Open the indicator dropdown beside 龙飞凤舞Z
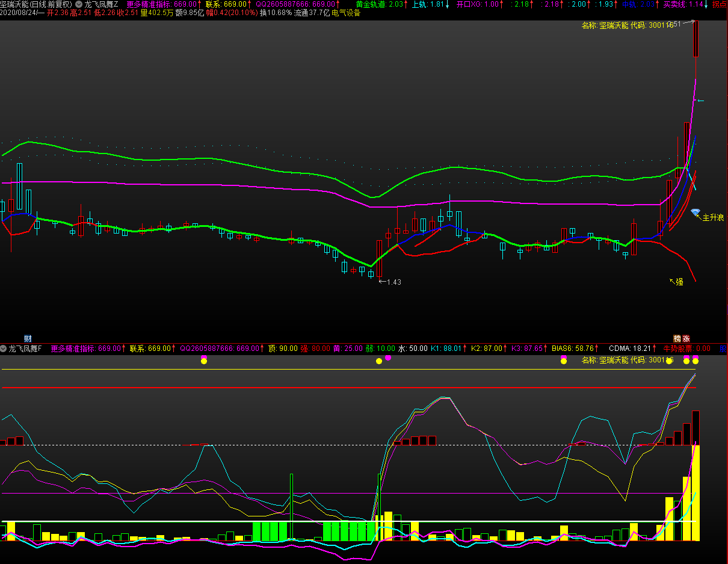Viewport: 728px width, 564px height. point(79,4)
